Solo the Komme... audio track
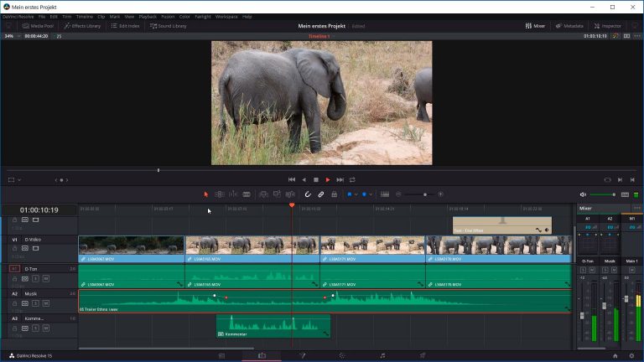The image size is (644, 362). coord(36,328)
